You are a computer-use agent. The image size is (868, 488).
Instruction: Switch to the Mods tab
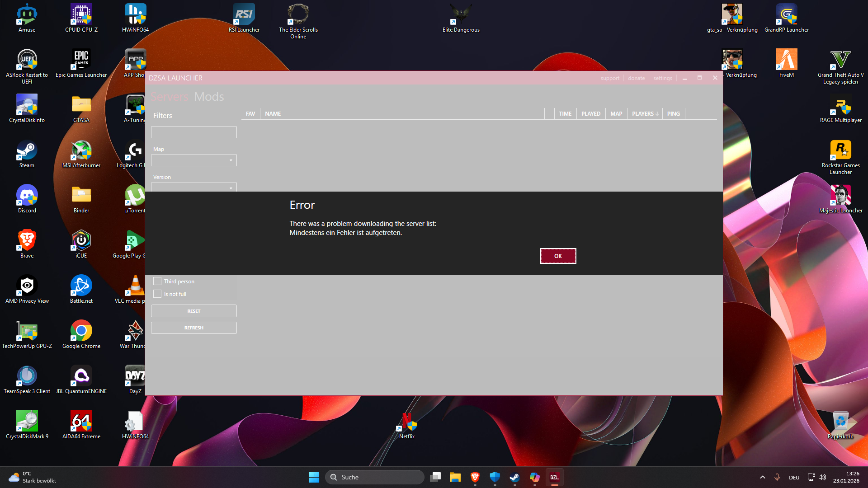tap(209, 97)
